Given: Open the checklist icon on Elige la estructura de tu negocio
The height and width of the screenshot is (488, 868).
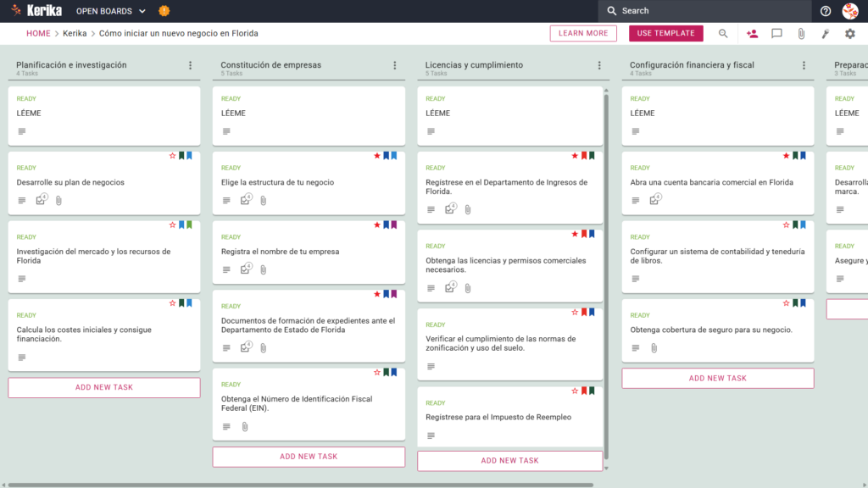Looking at the screenshot, I should click(247, 199).
